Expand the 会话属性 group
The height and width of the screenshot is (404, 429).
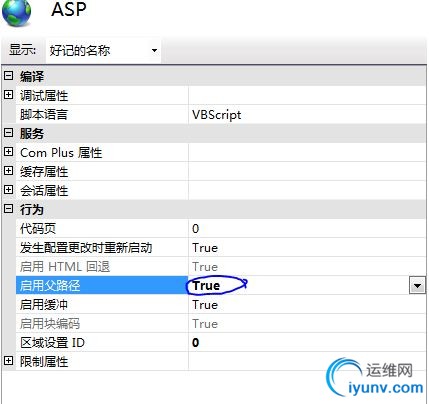click(x=9, y=190)
